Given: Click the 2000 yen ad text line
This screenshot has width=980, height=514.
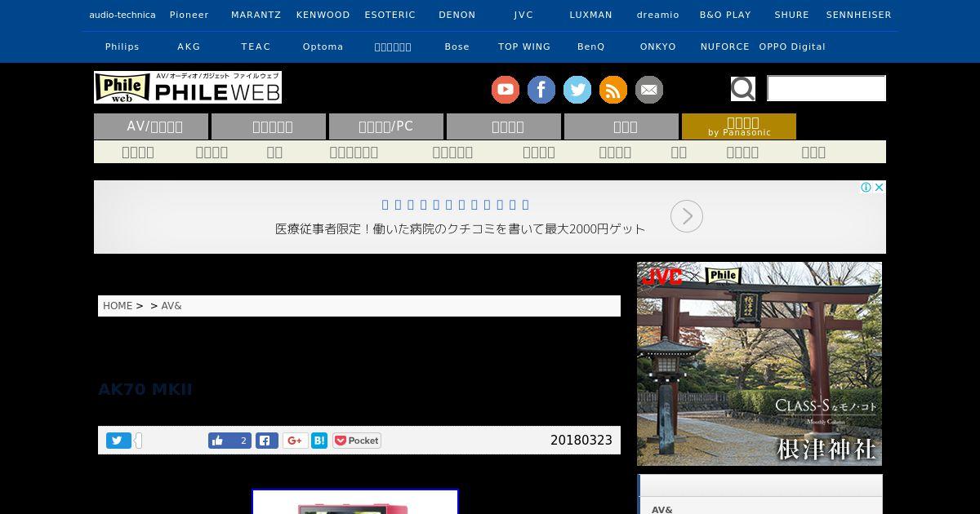Looking at the screenshot, I should [x=461, y=229].
